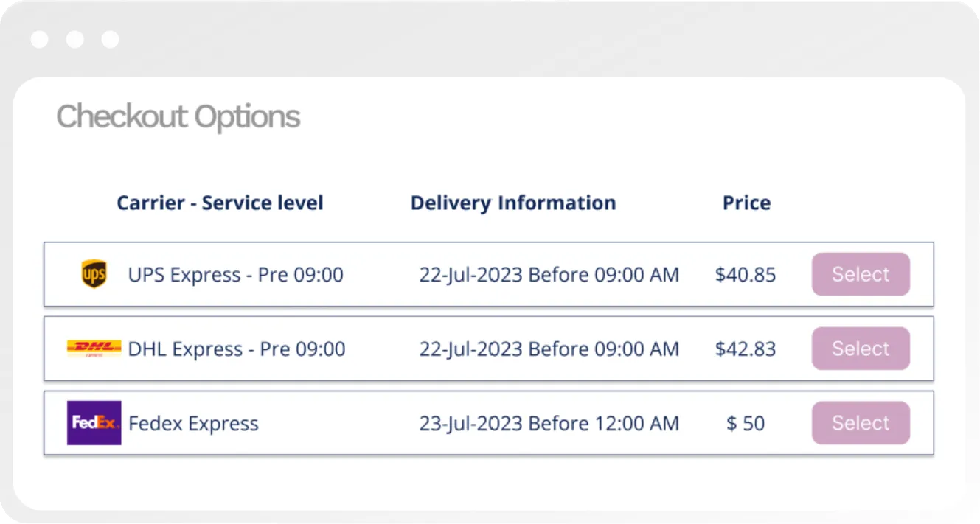
Task: Click the third window control dot
Action: (111, 40)
